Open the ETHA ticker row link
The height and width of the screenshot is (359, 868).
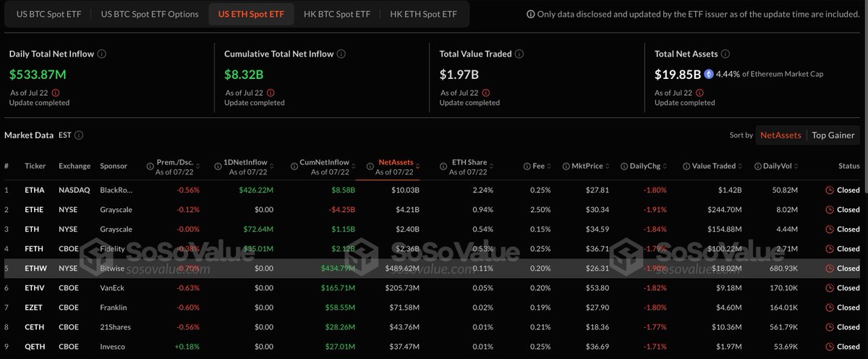[35, 190]
